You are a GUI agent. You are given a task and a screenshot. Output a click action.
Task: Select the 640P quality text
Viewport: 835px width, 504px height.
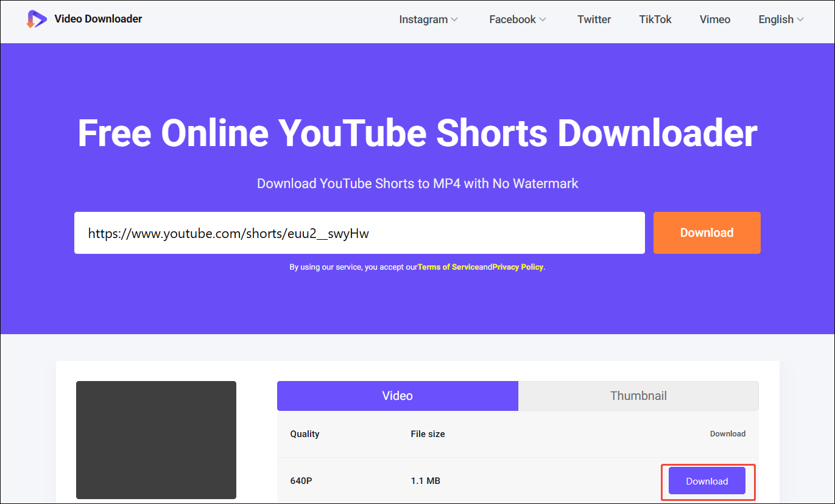coord(301,481)
